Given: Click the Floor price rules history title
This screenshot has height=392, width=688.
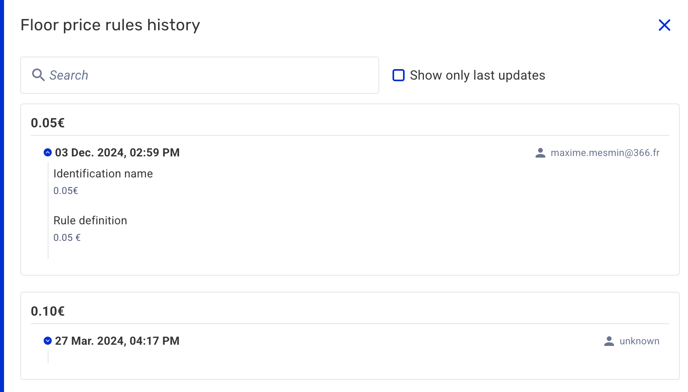Looking at the screenshot, I should [110, 25].
